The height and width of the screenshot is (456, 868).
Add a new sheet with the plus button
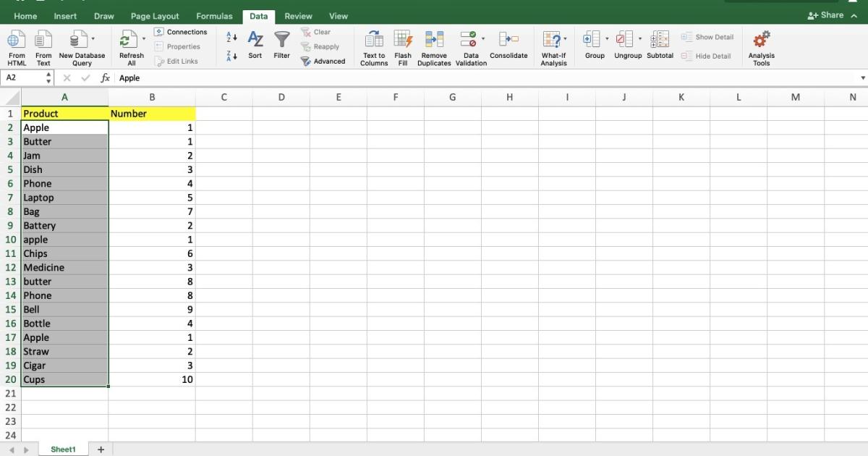point(101,449)
